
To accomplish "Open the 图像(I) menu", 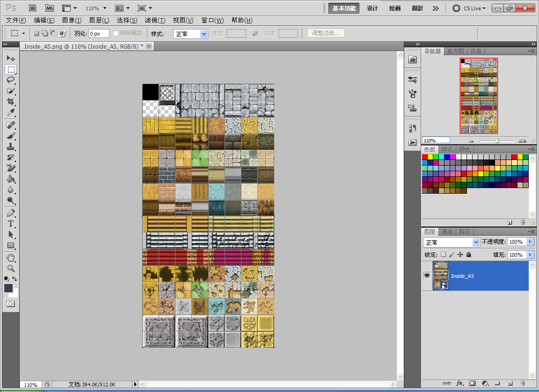I will click(72, 20).
